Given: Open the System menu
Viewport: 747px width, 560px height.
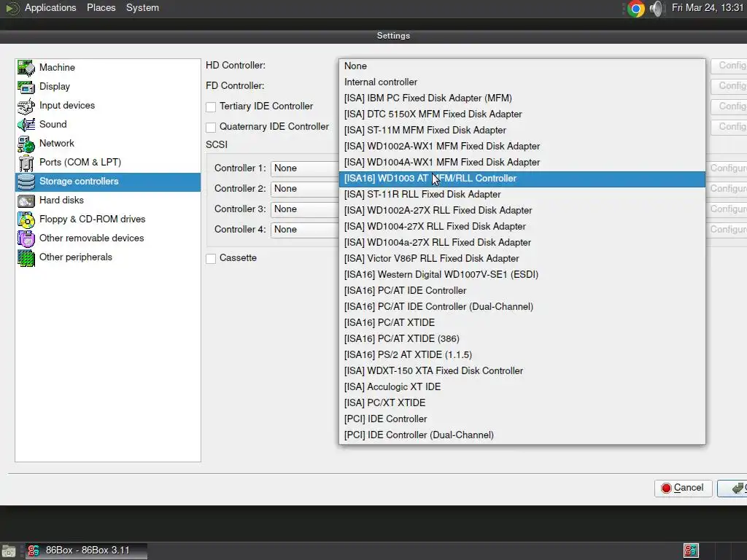Looking at the screenshot, I should 142,8.
